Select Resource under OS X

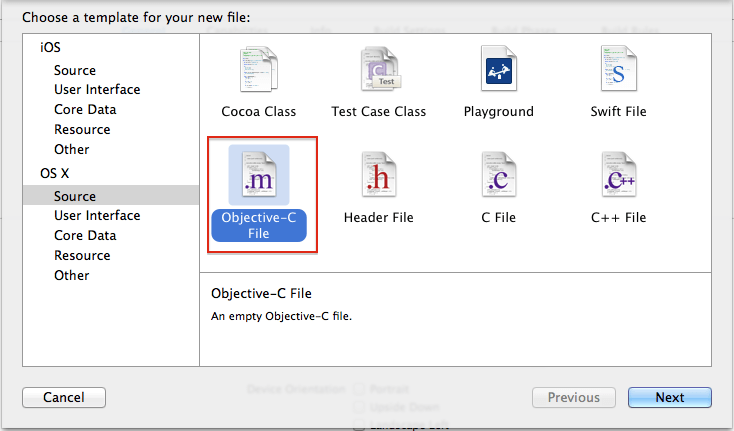pos(82,256)
